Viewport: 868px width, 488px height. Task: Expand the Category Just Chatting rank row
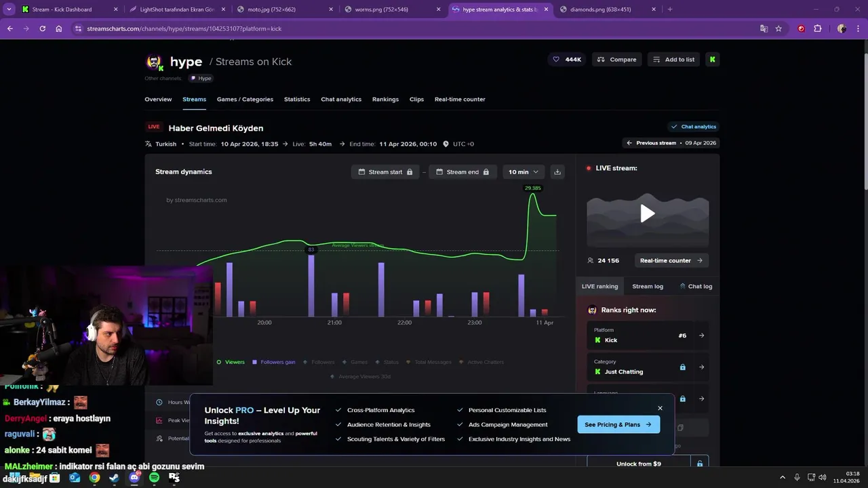701,367
